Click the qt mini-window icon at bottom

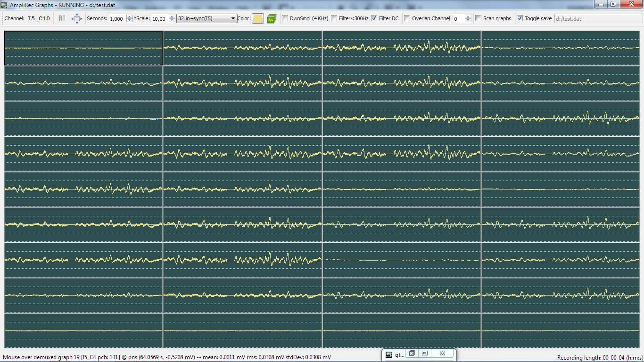tap(389, 354)
